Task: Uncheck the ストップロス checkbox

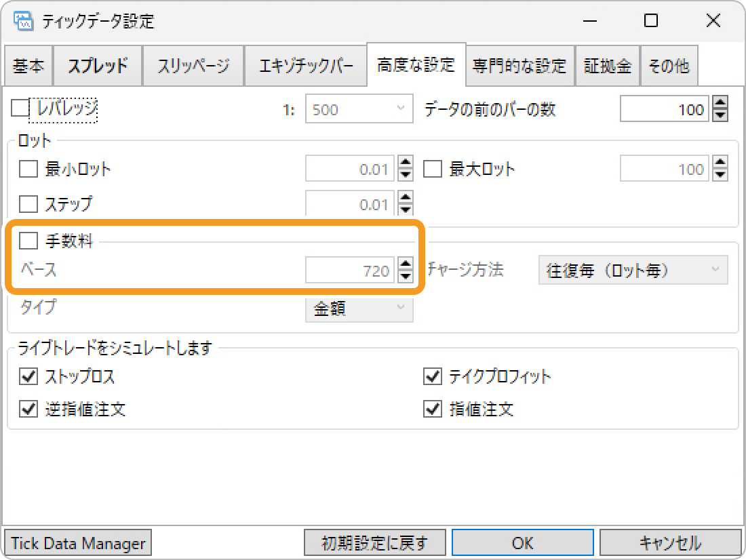Action: point(28,376)
